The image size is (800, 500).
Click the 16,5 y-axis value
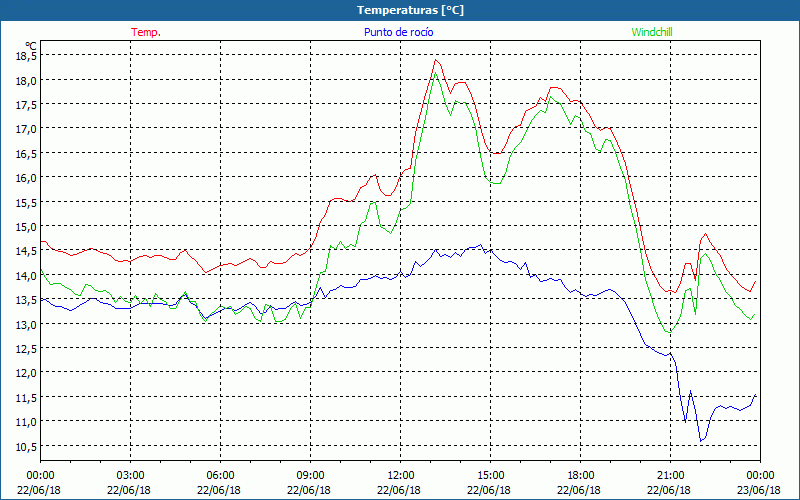click(x=27, y=153)
